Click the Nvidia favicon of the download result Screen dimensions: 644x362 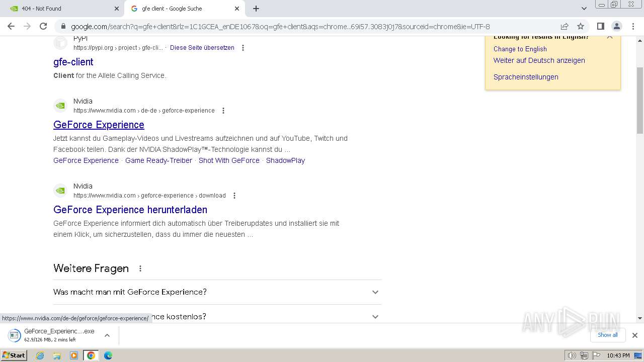coord(60,191)
